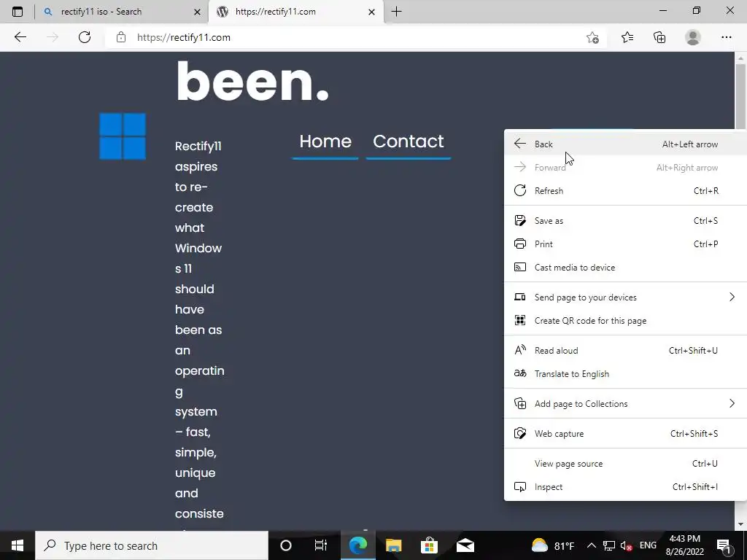
Task: Select Read aloud in context menu
Action: [625, 351]
